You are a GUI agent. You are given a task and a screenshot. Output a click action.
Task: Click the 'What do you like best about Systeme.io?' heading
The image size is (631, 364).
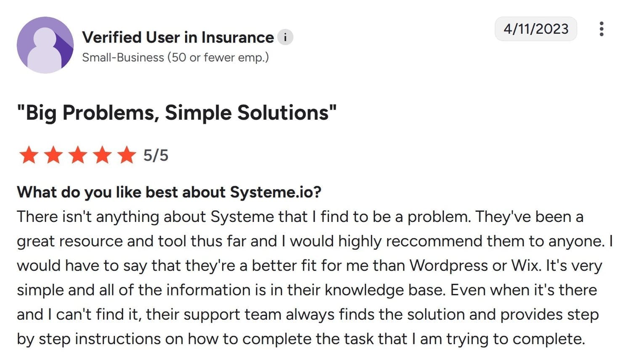pos(169,192)
